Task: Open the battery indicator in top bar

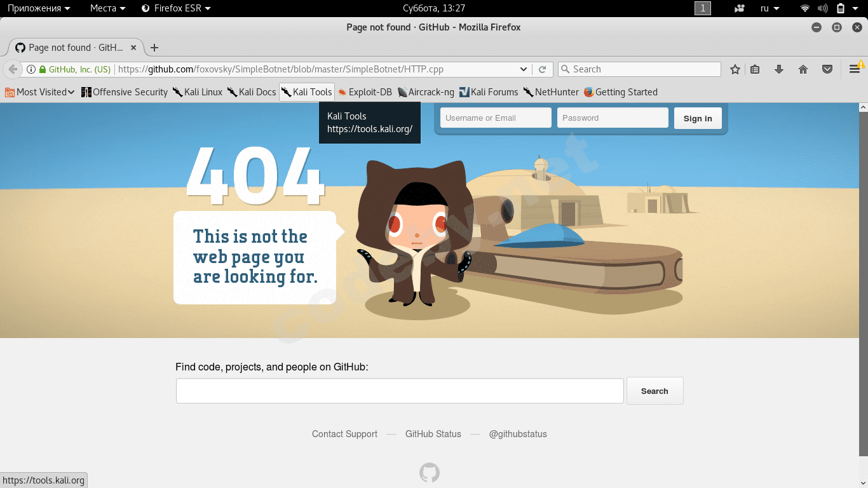Action: point(841,8)
